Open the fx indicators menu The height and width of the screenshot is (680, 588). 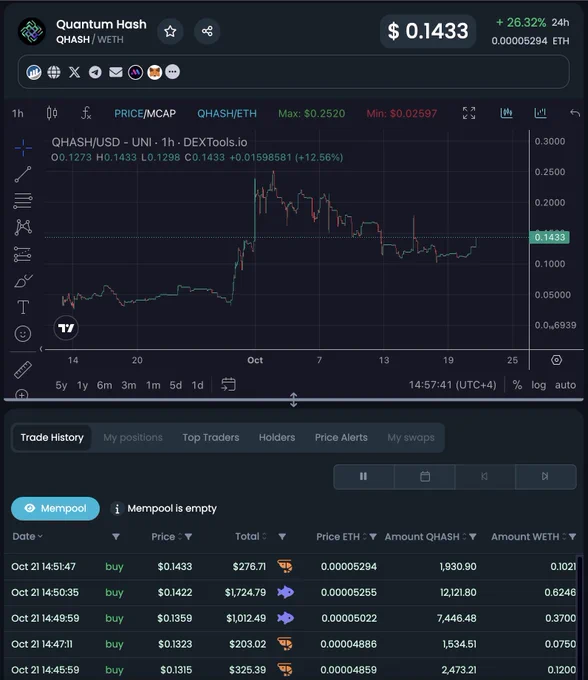[x=86, y=114]
